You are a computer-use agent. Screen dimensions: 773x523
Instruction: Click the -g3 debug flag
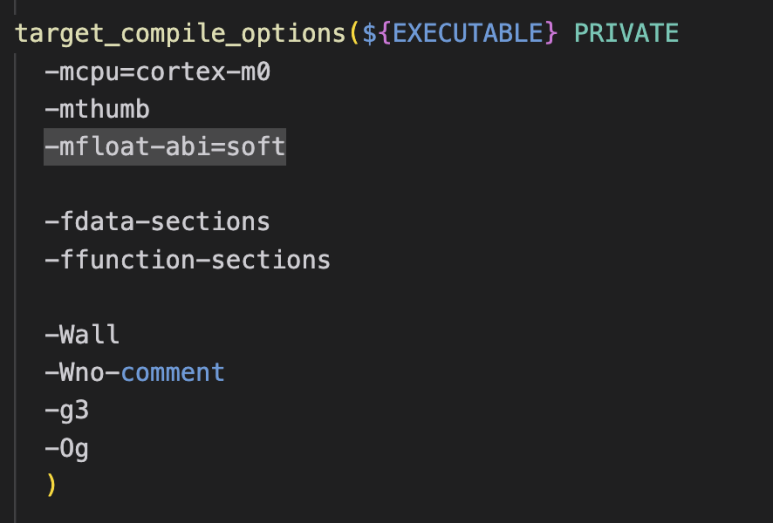click(67, 411)
